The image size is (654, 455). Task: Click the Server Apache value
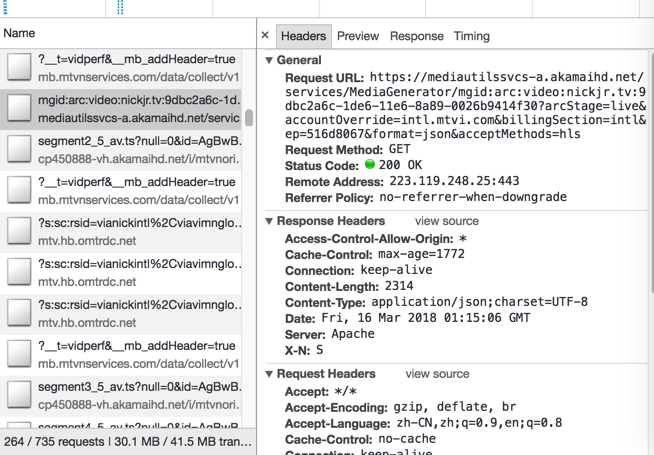353,334
